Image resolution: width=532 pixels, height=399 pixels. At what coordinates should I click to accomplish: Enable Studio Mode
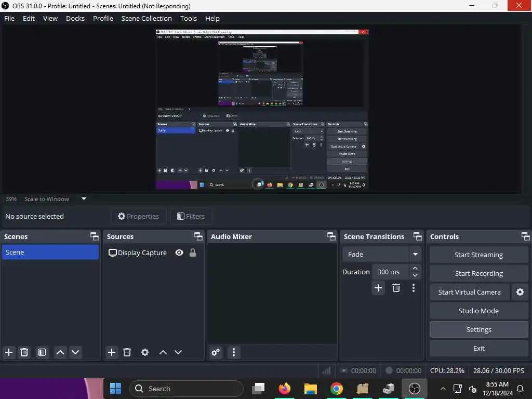coord(478,311)
